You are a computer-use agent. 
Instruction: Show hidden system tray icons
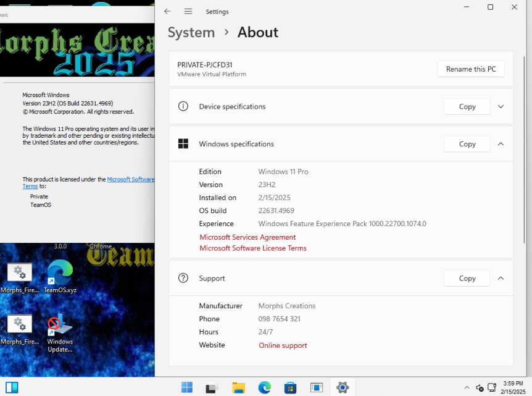click(x=467, y=387)
